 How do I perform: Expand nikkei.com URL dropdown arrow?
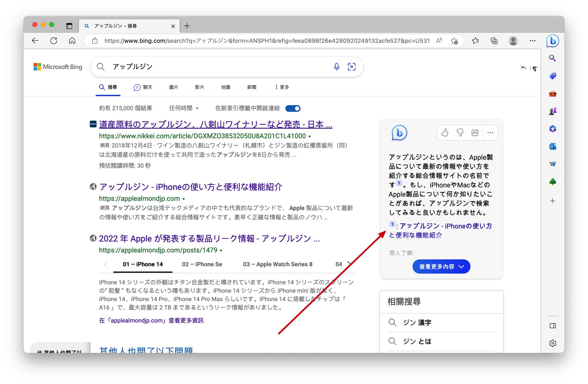pos(310,136)
